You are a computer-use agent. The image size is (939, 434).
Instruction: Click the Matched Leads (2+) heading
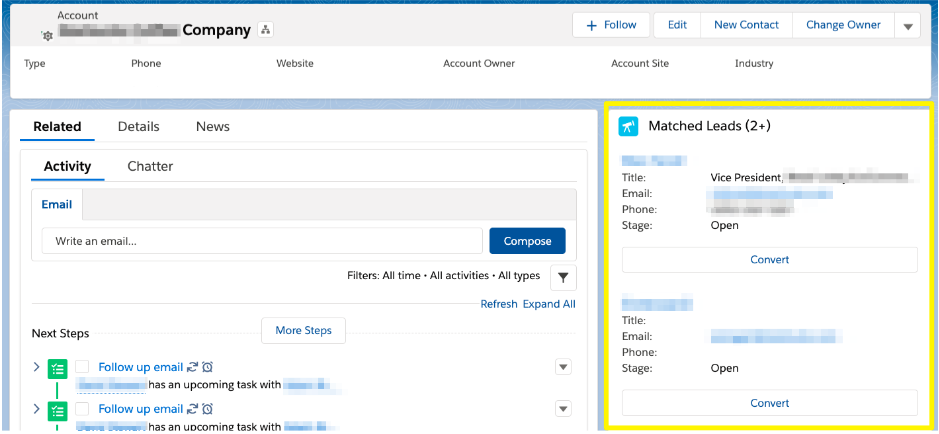[x=710, y=126]
